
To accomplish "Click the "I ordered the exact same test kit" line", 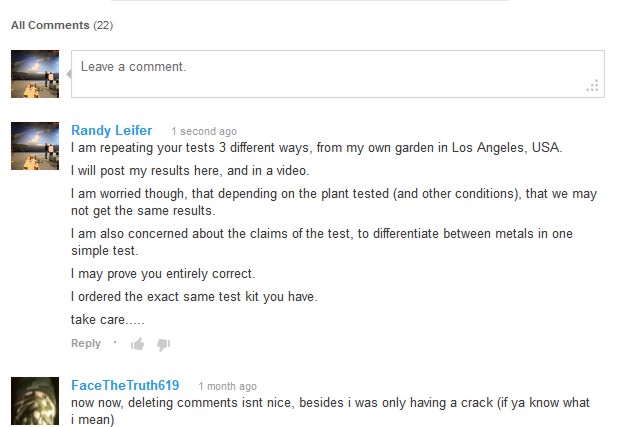I will (193, 296).
